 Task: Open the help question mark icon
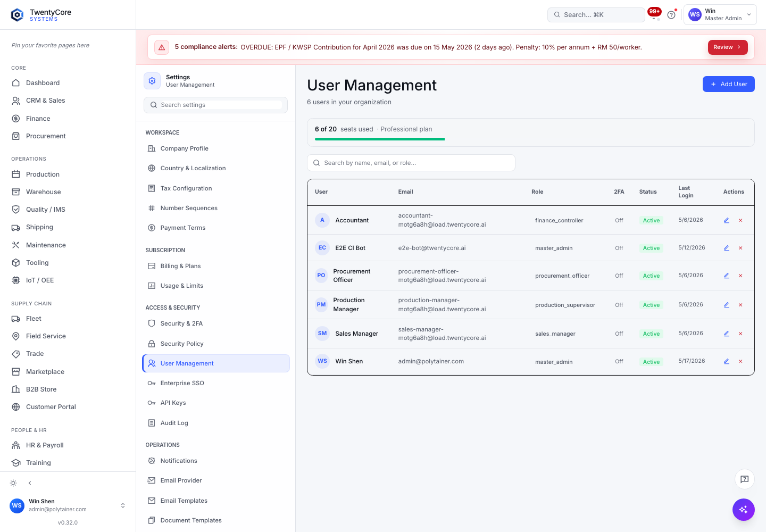(671, 15)
